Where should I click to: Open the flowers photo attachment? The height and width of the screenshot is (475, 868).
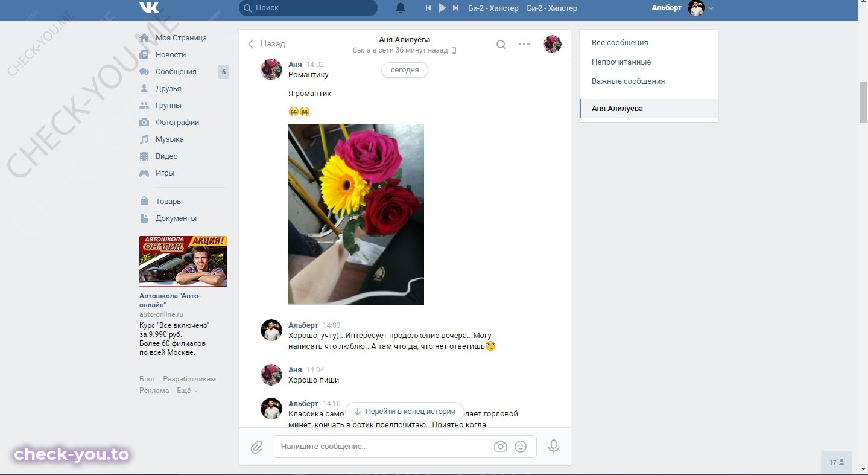pos(356,214)
